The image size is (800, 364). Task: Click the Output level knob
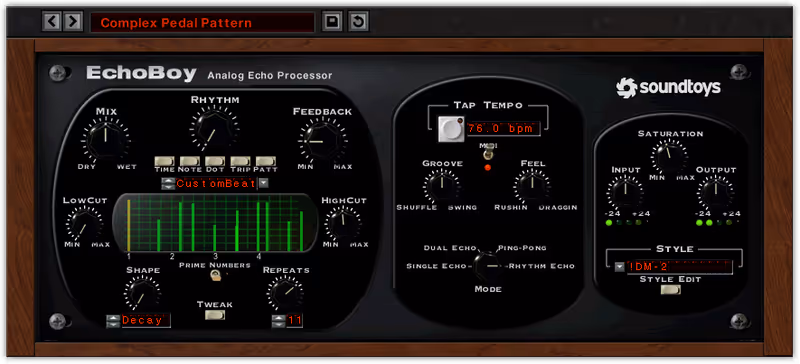pyautogui.click(x=716, y=192)
